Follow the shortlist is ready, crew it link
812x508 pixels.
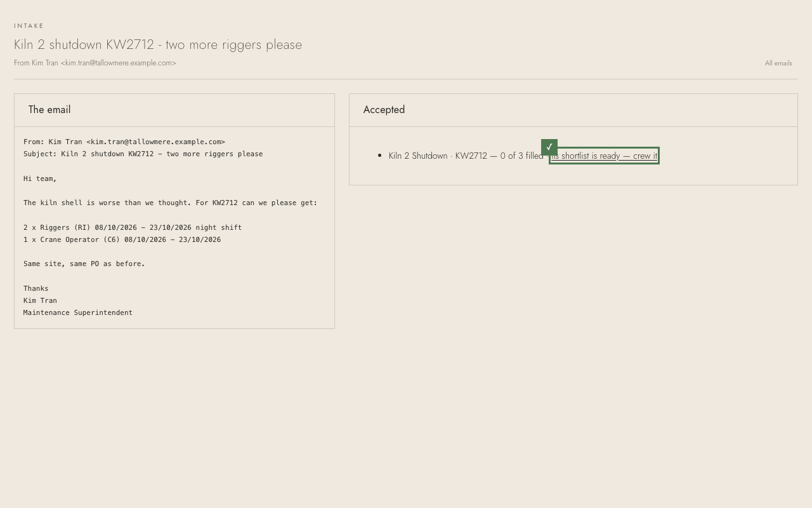tap(604, 156)
